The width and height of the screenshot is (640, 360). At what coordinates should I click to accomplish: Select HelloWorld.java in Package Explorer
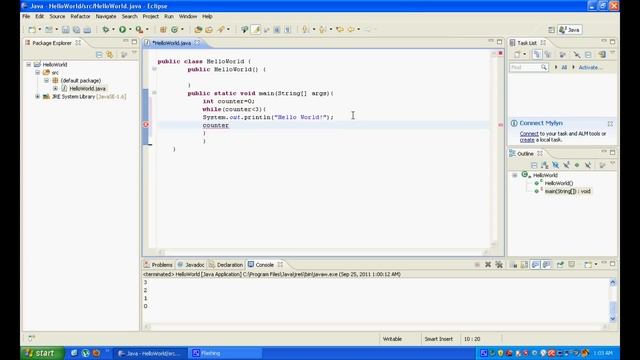point(87,89)
